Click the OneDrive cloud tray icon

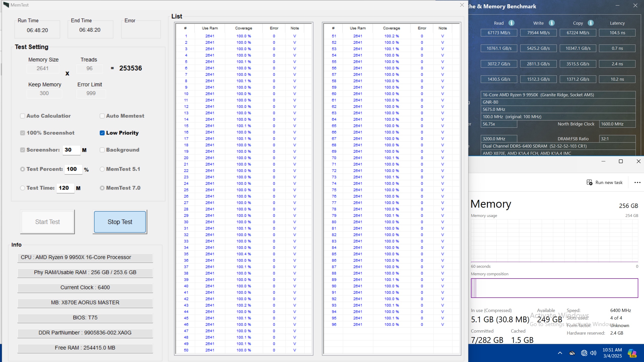tap(572, 353)
